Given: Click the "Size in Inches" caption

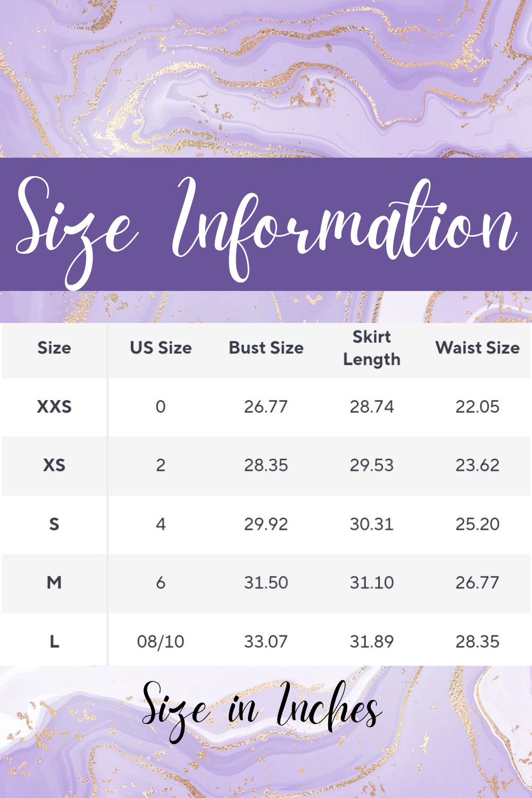Looking at the screenshot, I should pyautogui.click(x=262, y=709).
